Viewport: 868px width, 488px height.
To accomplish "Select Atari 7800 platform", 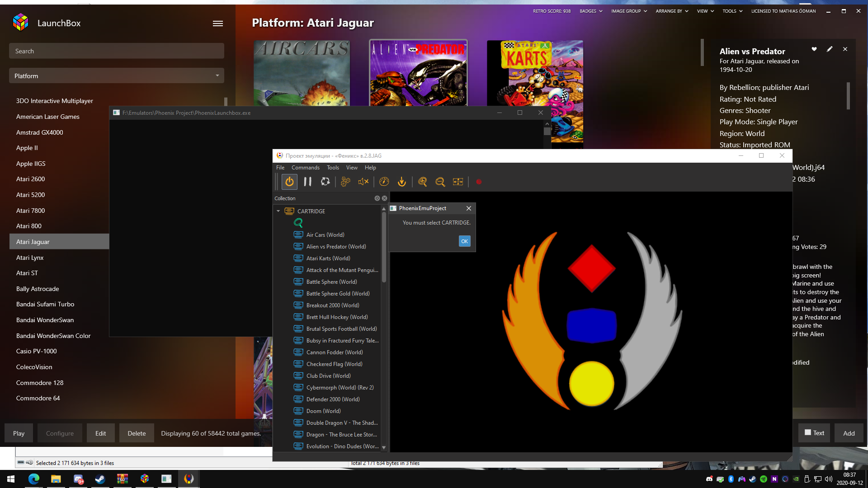I will pyautogui.click(x=31, y=211).
